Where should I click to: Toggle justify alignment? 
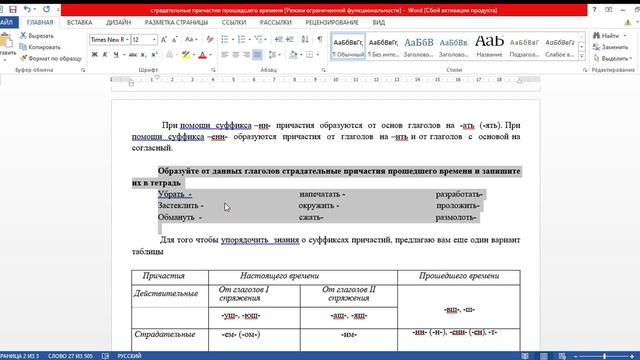257,55
